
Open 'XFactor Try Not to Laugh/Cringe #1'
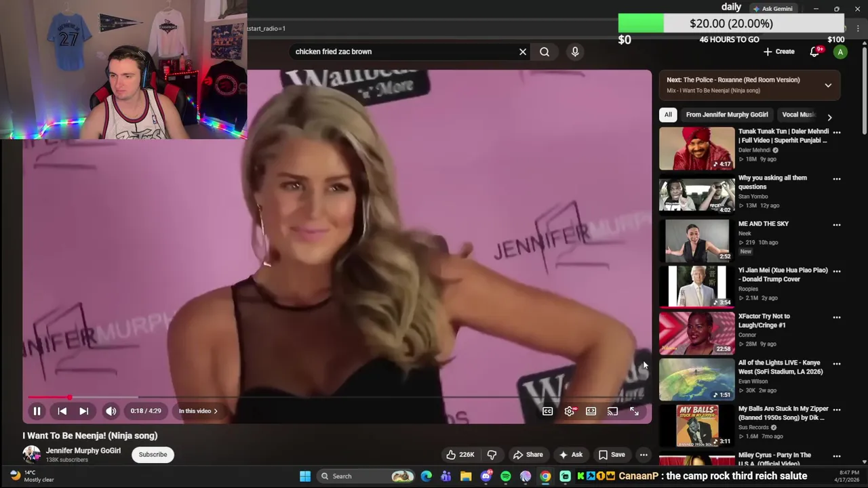(764, 321)
